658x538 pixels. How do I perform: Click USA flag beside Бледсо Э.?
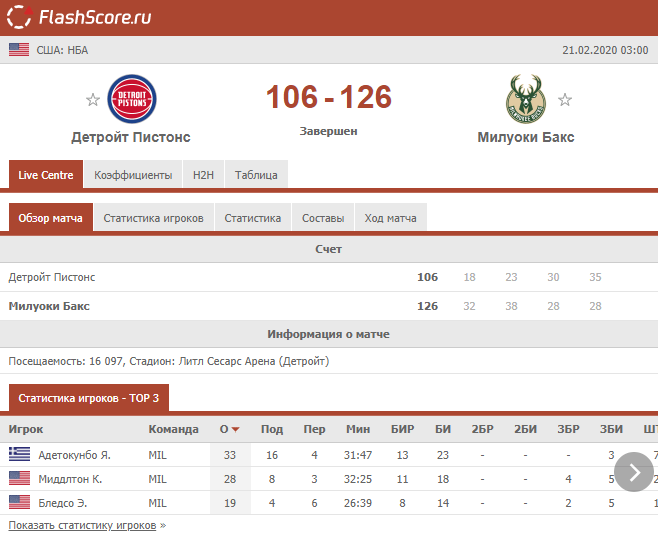[19, 502]
